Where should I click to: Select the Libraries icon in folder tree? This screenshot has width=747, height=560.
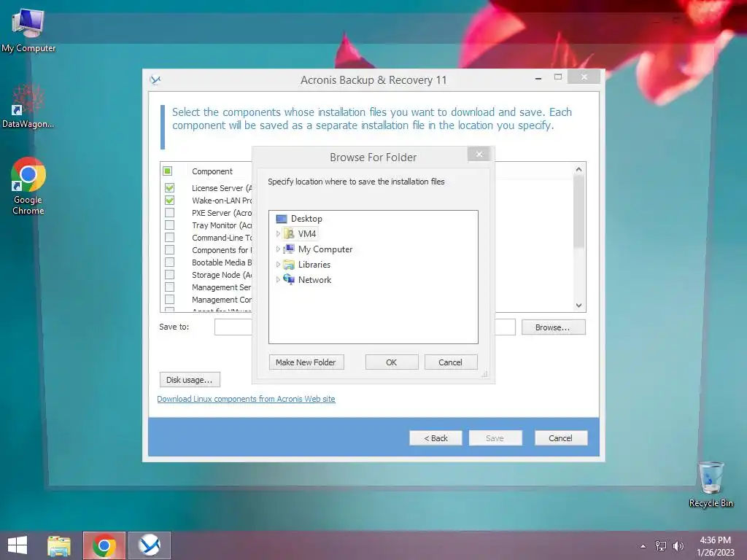(289, 264)
